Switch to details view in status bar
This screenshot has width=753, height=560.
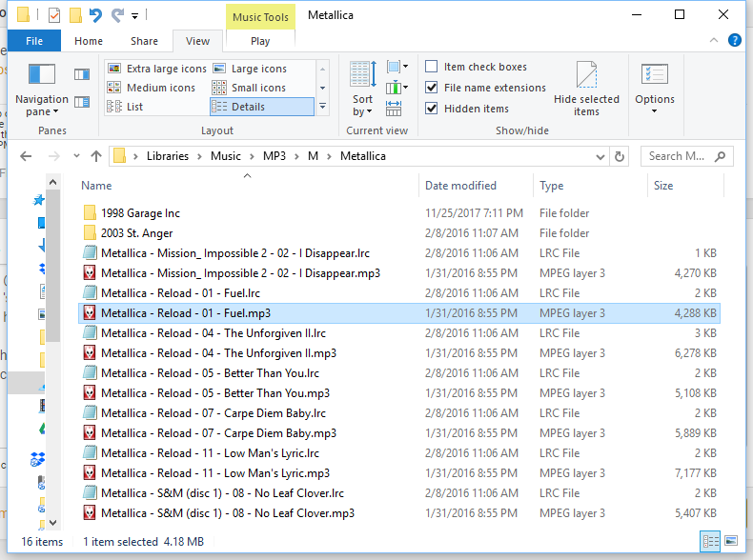pyautogui.click(x=711, y=541)
